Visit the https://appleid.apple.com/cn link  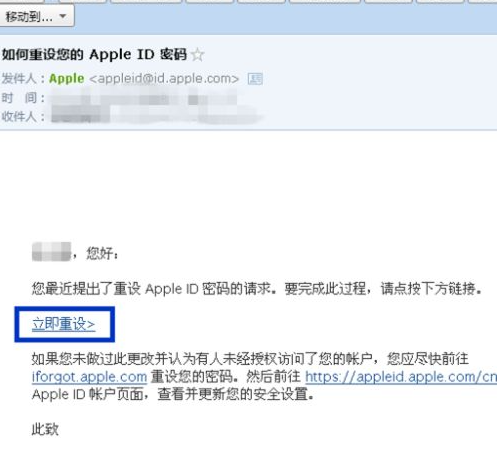tap(401, 377)
